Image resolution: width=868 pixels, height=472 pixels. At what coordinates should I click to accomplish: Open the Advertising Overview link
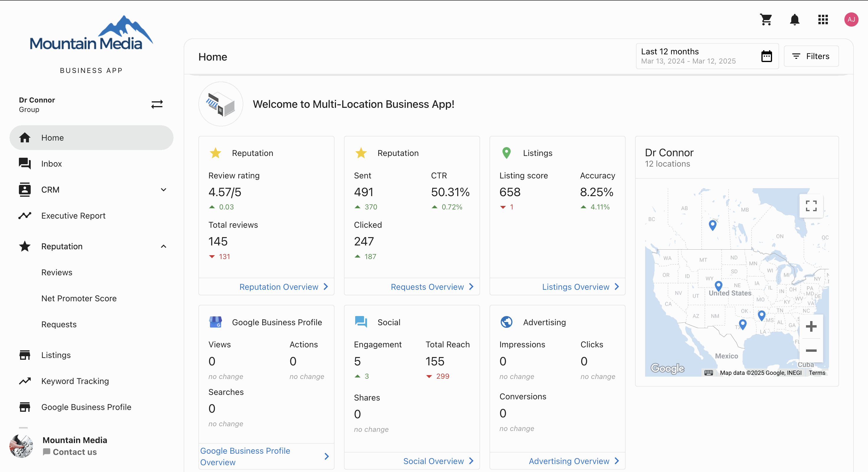[x=569, y=461]
